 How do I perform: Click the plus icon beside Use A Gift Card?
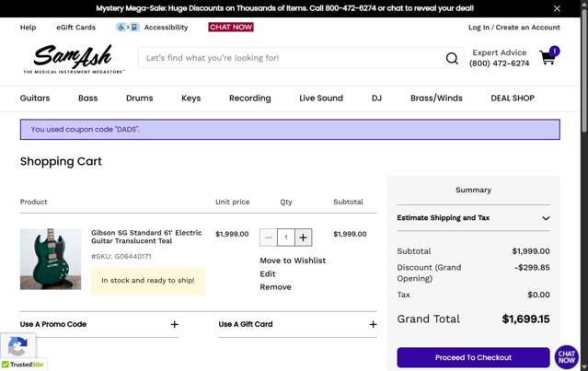point(373,324)
